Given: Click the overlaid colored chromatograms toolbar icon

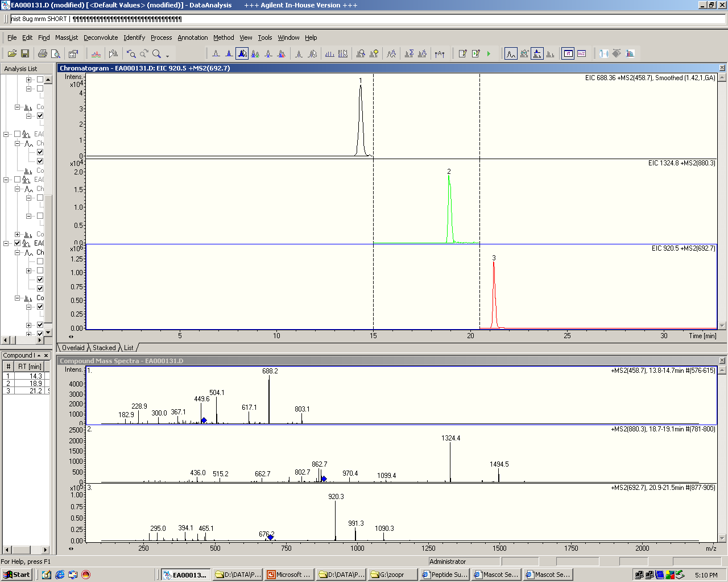Looking at the screenshot, I should [x=96, y=53].
